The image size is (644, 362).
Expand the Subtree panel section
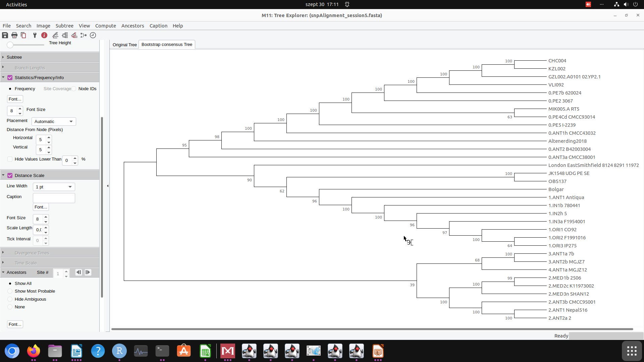click(14, 57)
